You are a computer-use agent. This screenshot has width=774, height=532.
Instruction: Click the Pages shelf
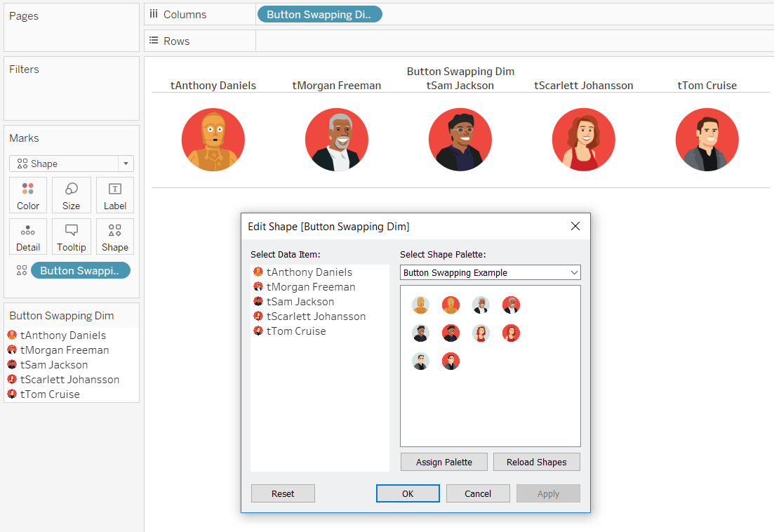coord(72,27)
